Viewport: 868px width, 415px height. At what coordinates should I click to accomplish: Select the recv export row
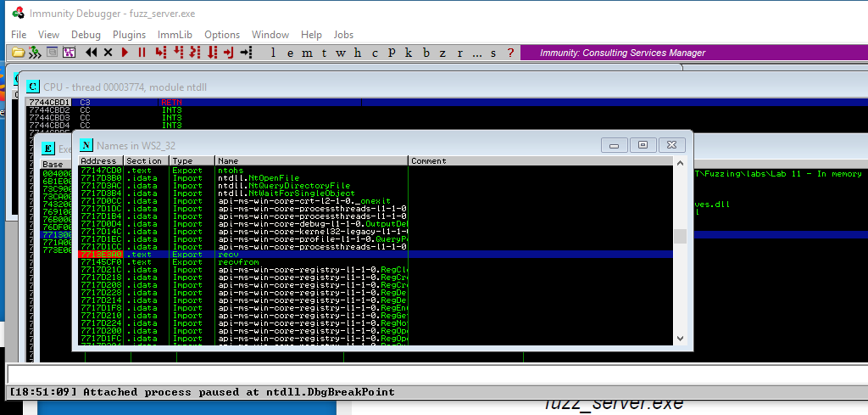[376, 255]
